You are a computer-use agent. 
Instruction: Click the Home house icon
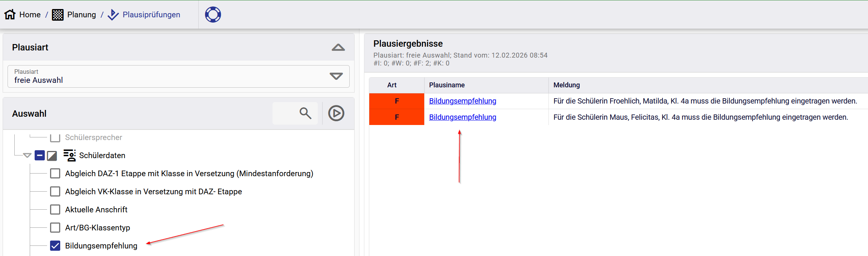[x=10, y=15]
